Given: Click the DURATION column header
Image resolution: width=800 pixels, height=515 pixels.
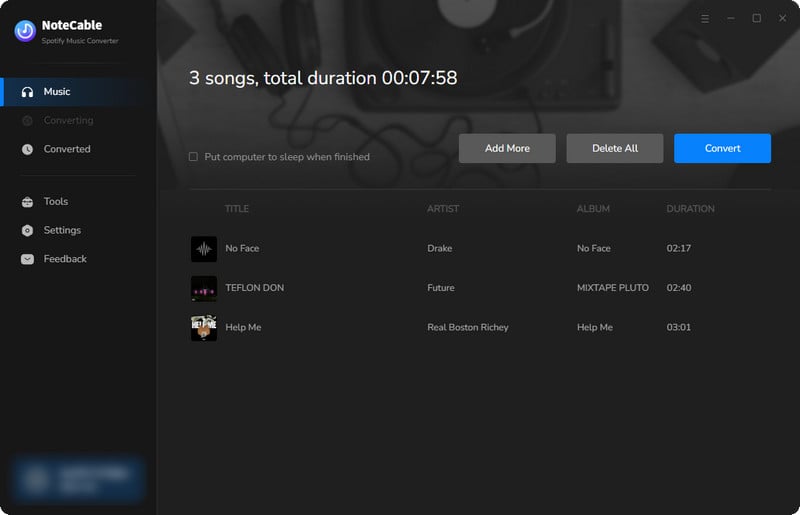Looking at the screenshot, I should pyautogui.click(x=690, y=209).
